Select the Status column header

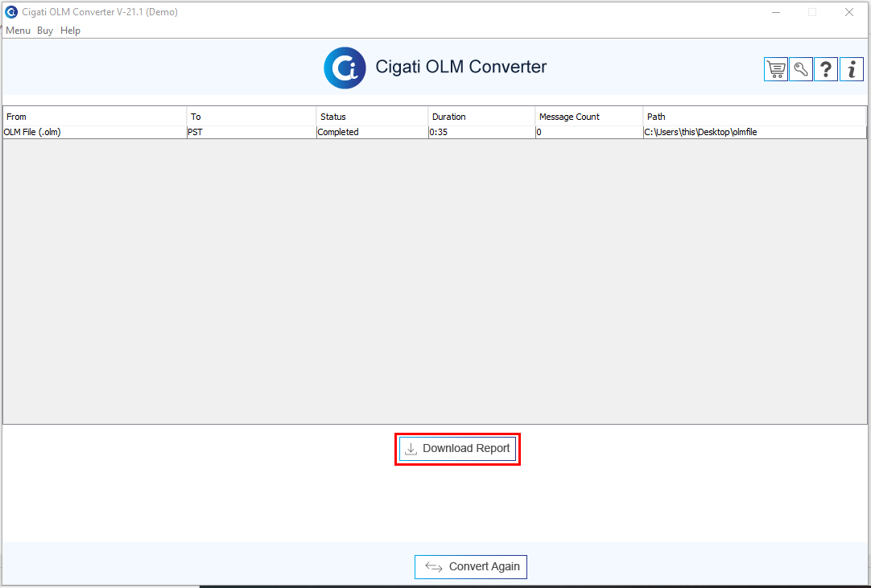[x=372, y=117]
